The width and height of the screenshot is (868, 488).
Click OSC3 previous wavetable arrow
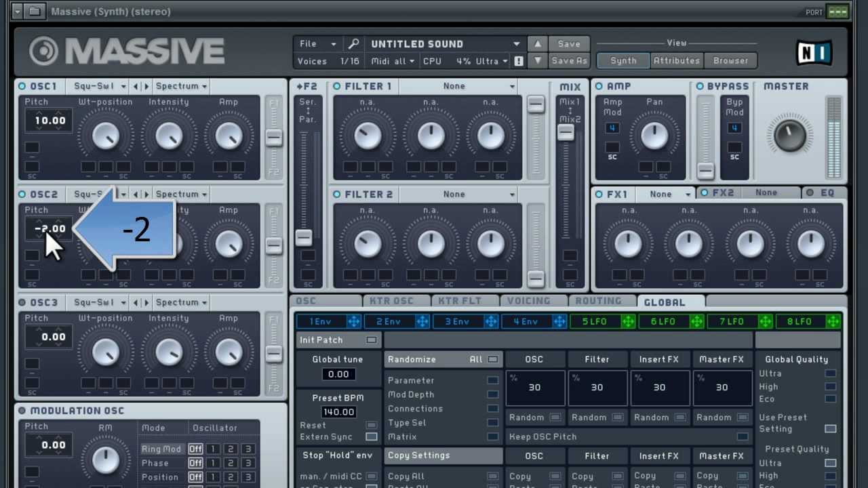tap(136, 302)
